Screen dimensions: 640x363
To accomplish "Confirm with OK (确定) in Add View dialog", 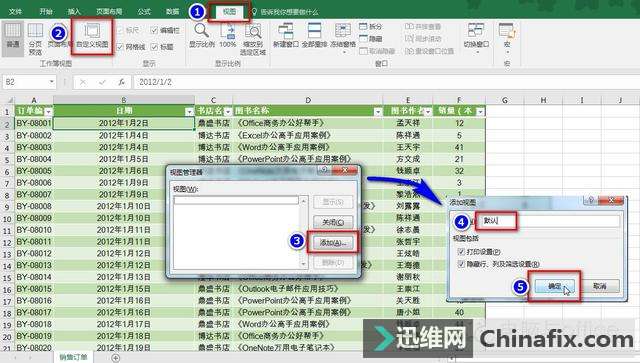I will (x=554, y=286).
